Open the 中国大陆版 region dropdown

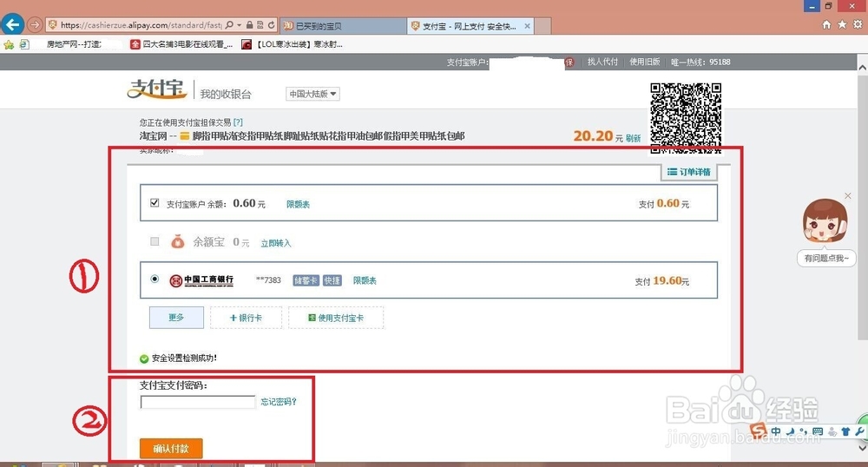tap(312, 94)
